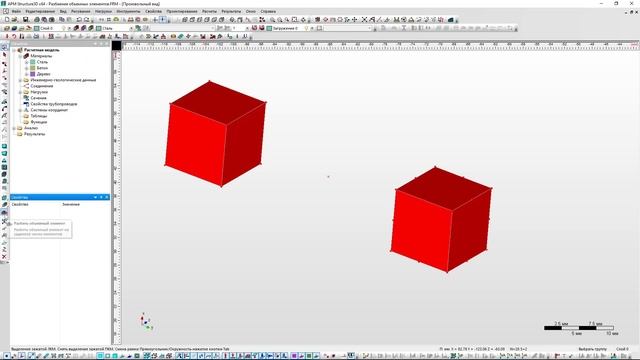The width and height of the screenshot is (640, 360).
Task: Click the Undo icon in the third toolbar
Action: point(14,37)
